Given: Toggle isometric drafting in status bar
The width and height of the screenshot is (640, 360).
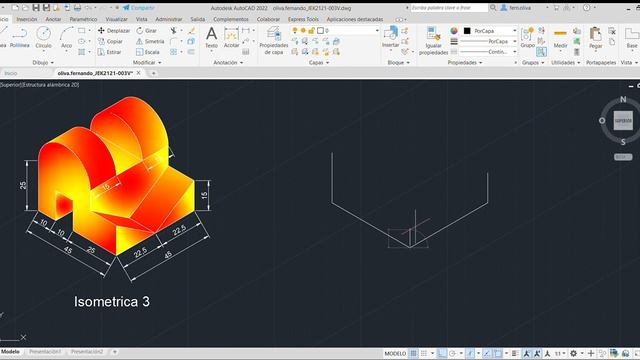Looking at the screenshot, I should pos(471,353).
